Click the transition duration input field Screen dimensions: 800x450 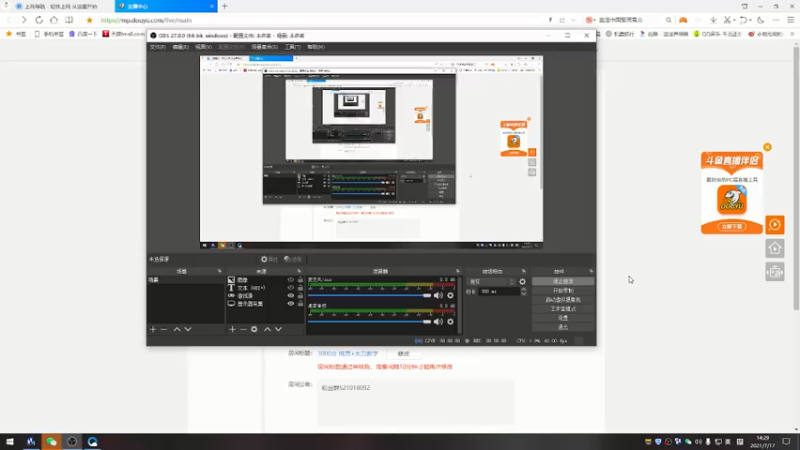click(x=499, y=291)
